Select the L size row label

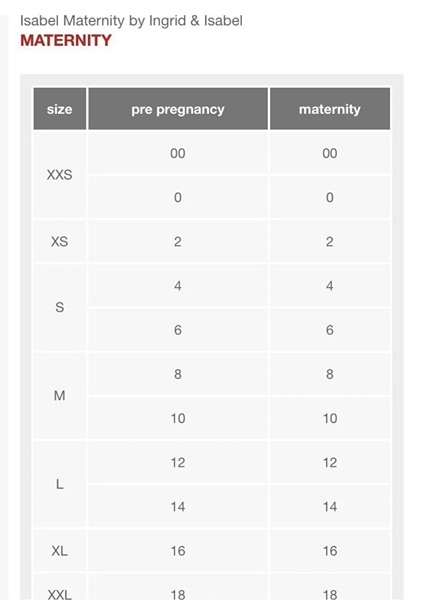(x=60, y=484)
